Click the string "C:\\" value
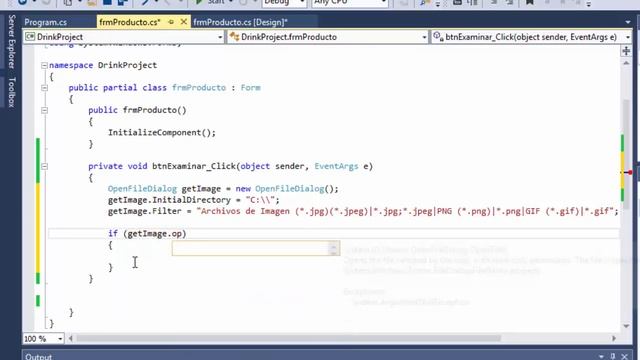The height and width of the screenshot is (360, 640). click(260, 200)
